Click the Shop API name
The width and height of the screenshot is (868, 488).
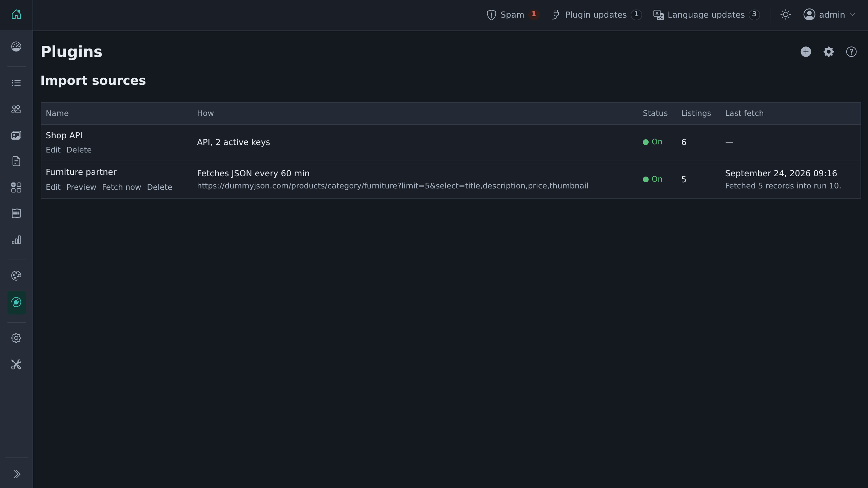pos(64,135)
